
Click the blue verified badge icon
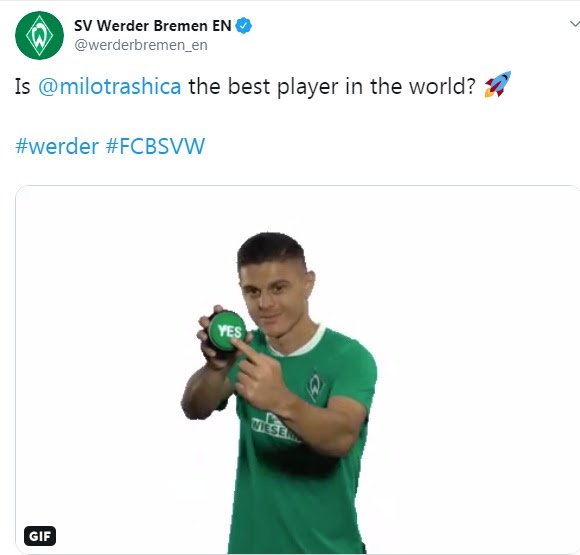(x=244, y=26)
